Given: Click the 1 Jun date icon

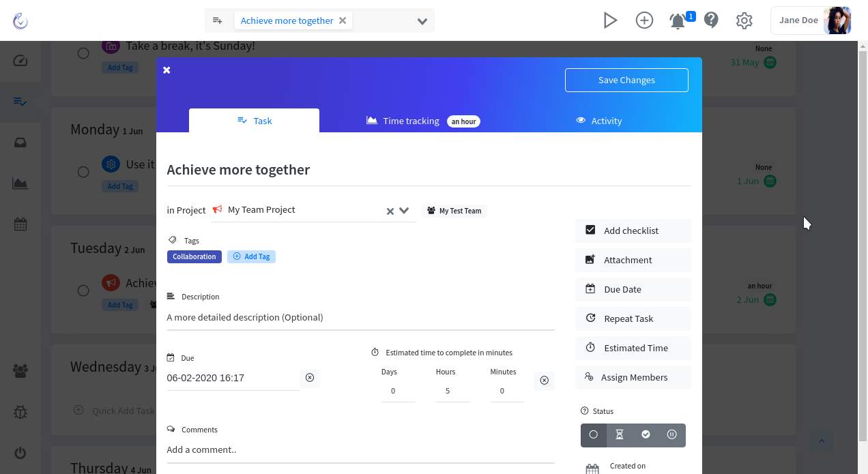Looking at the screenshot, I should 770,181.
